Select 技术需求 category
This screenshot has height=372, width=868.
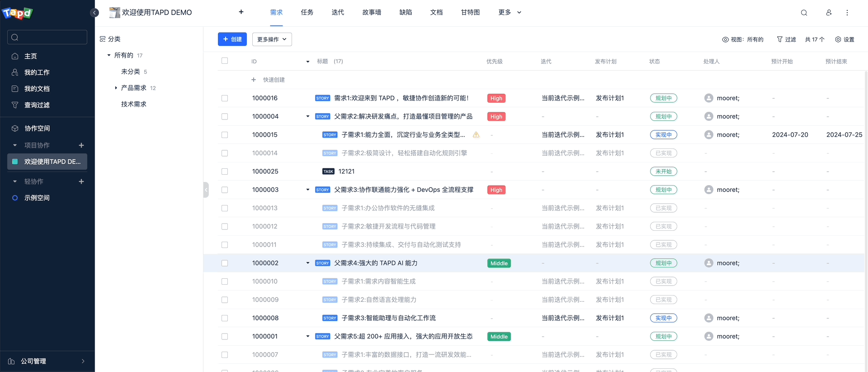click(x=134, y=104)
